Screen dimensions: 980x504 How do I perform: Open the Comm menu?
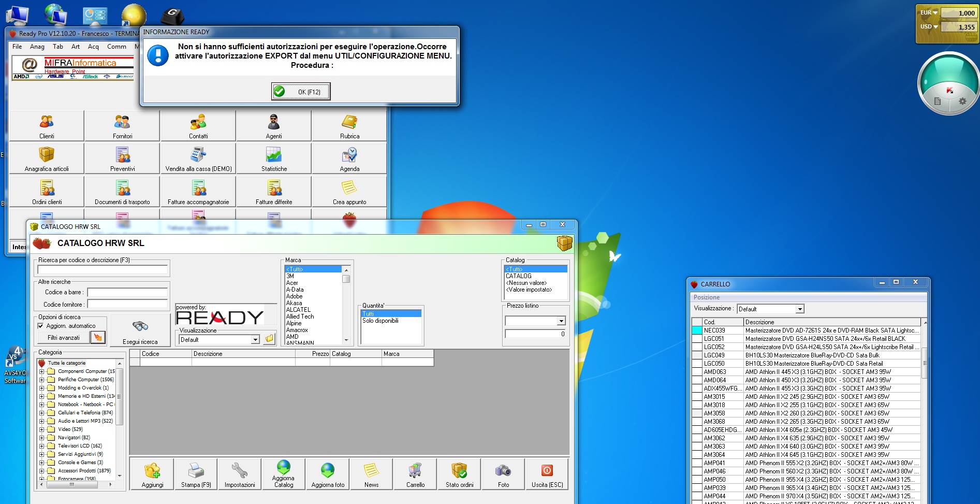[x=117, y=47]
